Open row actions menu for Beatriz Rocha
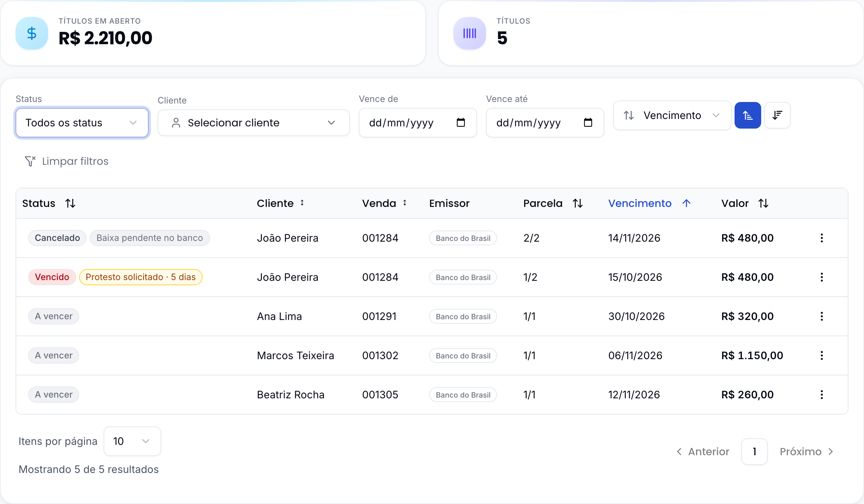This screenshot has width=864, height=504. [x=821, y=395]
